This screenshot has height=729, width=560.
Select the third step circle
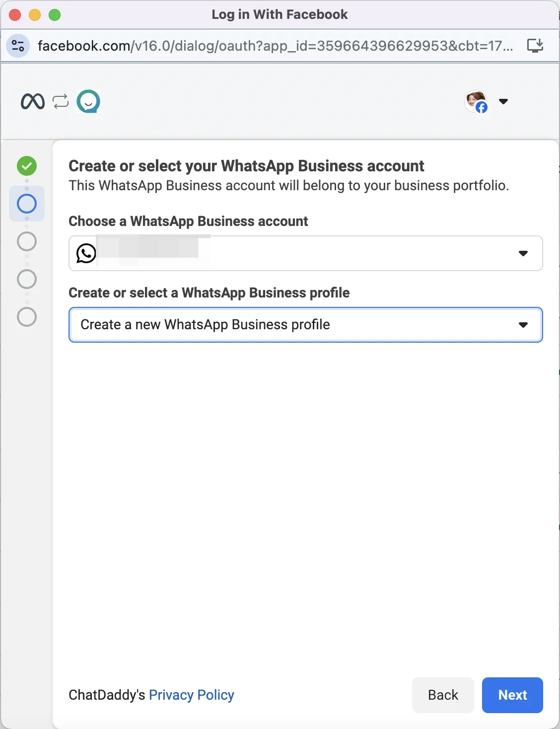(27, 241)
